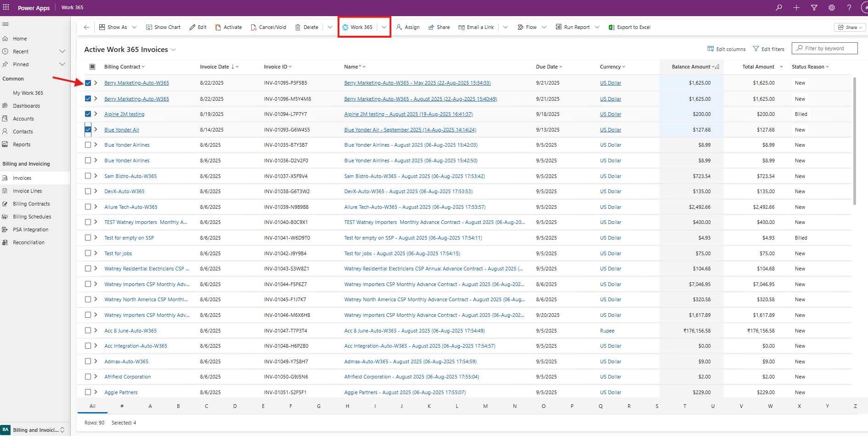868x436 pixels.
Task: Click Show Chart in the toolbar
Action: pos(163,27)
